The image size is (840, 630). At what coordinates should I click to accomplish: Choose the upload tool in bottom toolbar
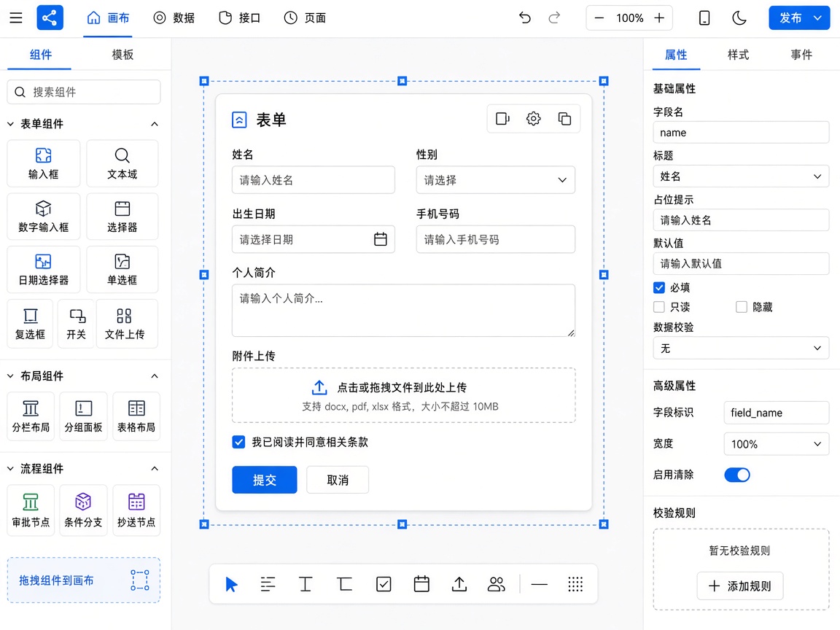(x=459, y=584)
